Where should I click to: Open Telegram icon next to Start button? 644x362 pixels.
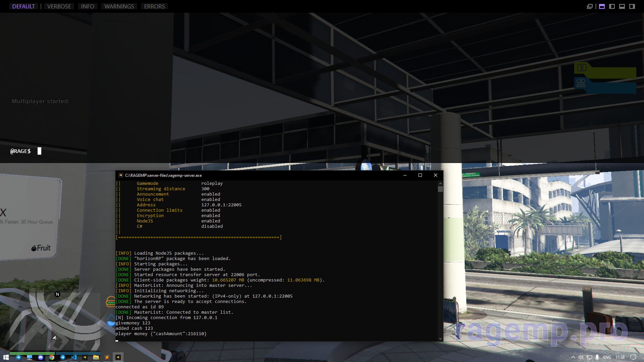[x=18, y=357]
